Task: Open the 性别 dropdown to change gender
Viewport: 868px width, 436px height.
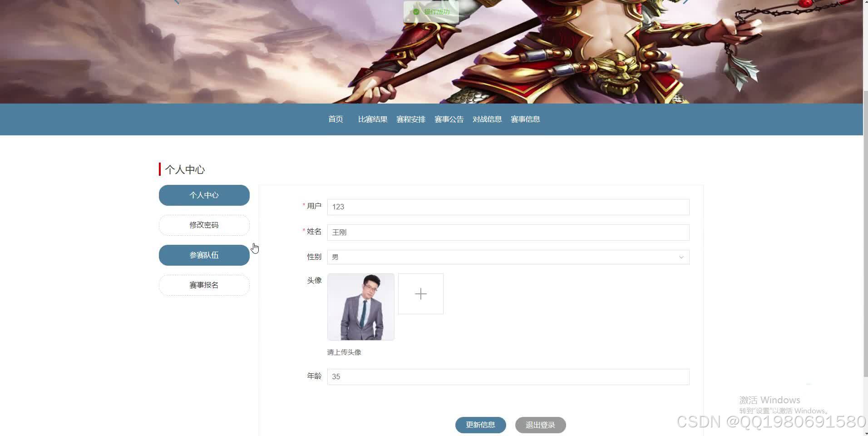Action: [508, 257]
